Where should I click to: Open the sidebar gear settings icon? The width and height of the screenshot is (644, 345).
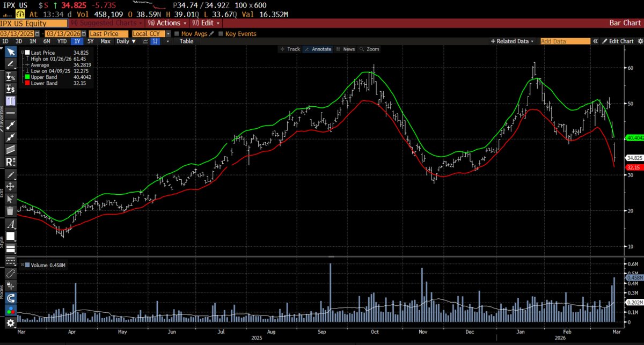pos(10,322)
